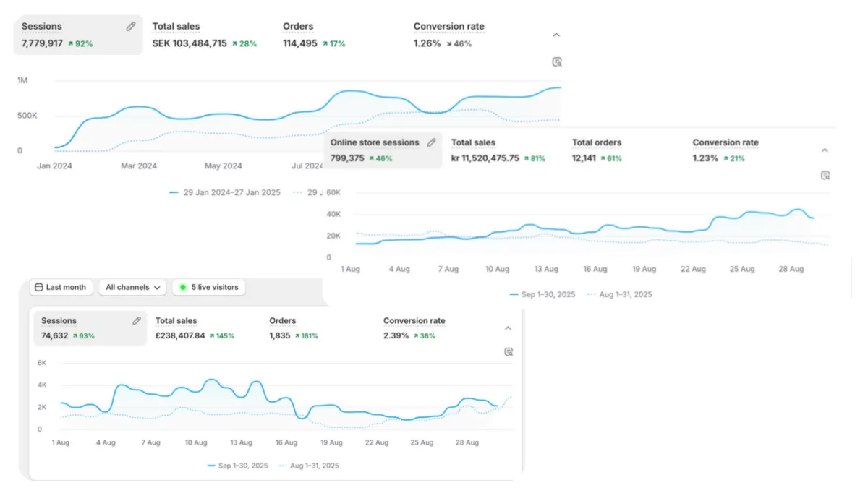
Task: Open the Last month date picker
Action: [61, 287]
